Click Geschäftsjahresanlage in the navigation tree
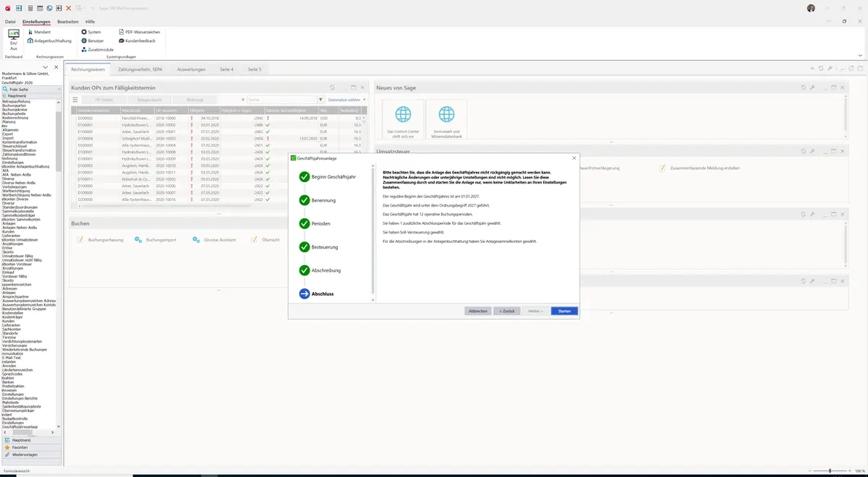Viewport: 868px width, 477px height. pyautogui.click(x=20, y=427)
